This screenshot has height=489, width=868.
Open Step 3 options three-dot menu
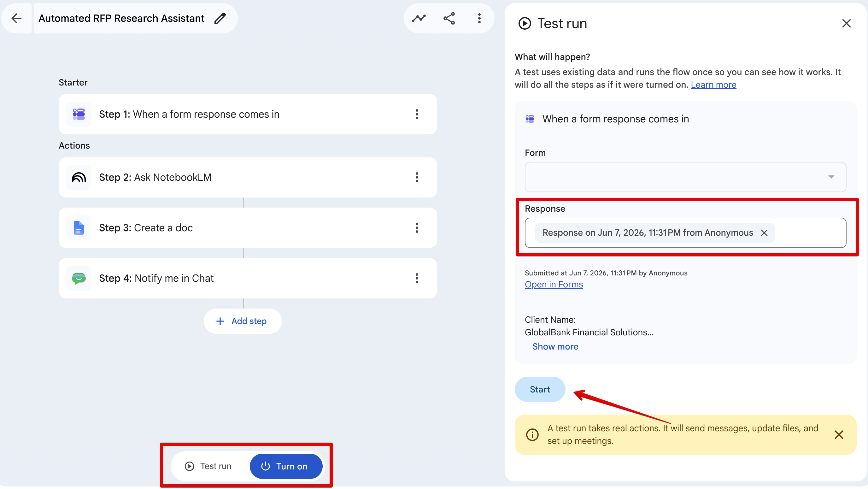[x=417, y=228]
